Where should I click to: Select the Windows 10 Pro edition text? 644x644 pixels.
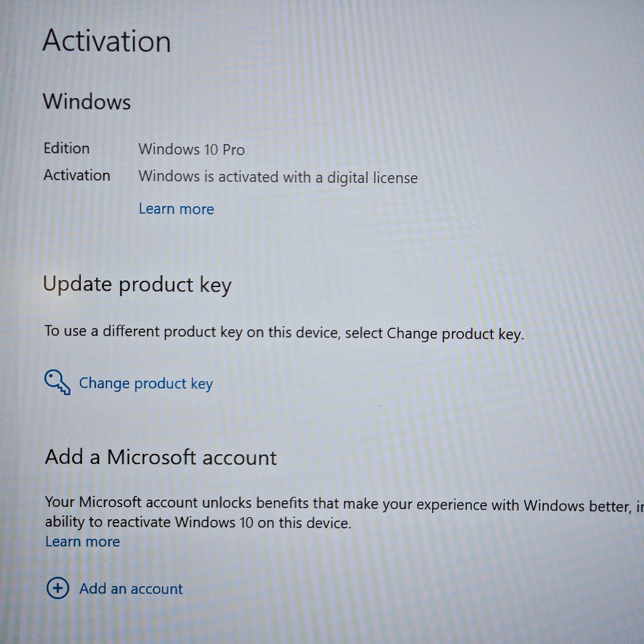192,149
